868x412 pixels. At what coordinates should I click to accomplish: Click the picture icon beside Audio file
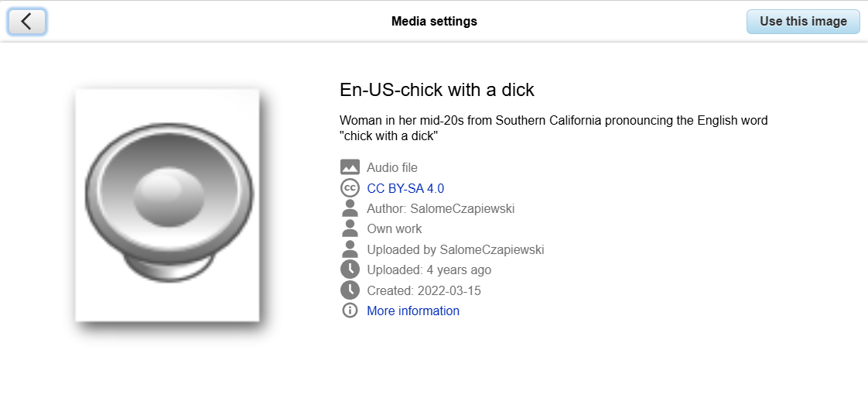pos(350,167)
